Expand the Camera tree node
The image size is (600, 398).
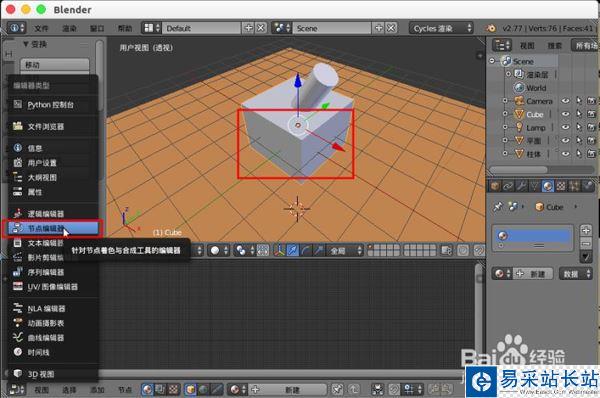(505, 101)
